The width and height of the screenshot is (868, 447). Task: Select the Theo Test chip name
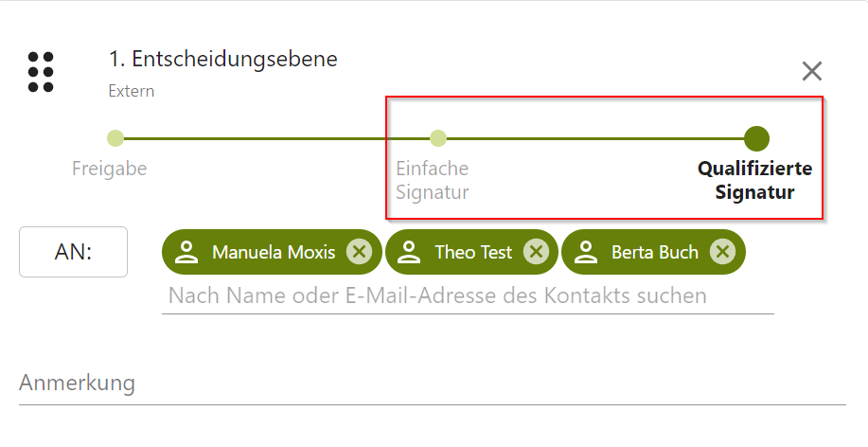(x=473, y=252)
